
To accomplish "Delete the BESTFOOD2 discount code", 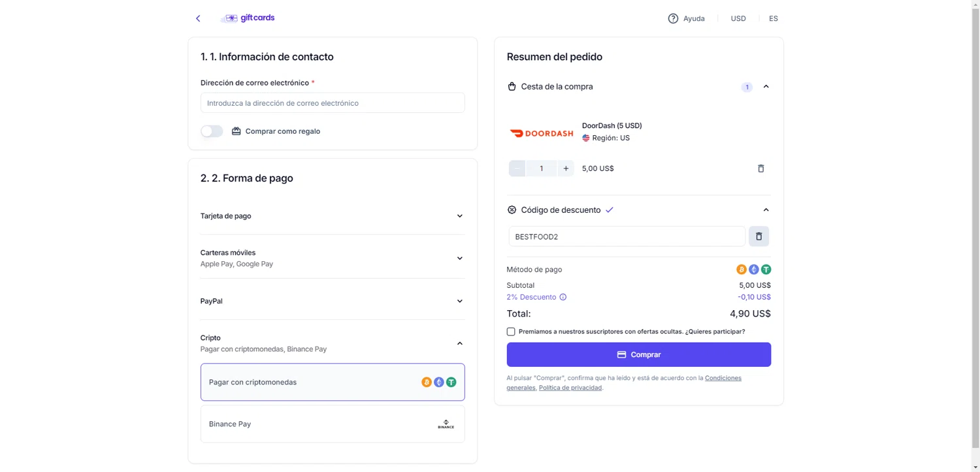I will [x=759, y=236].
